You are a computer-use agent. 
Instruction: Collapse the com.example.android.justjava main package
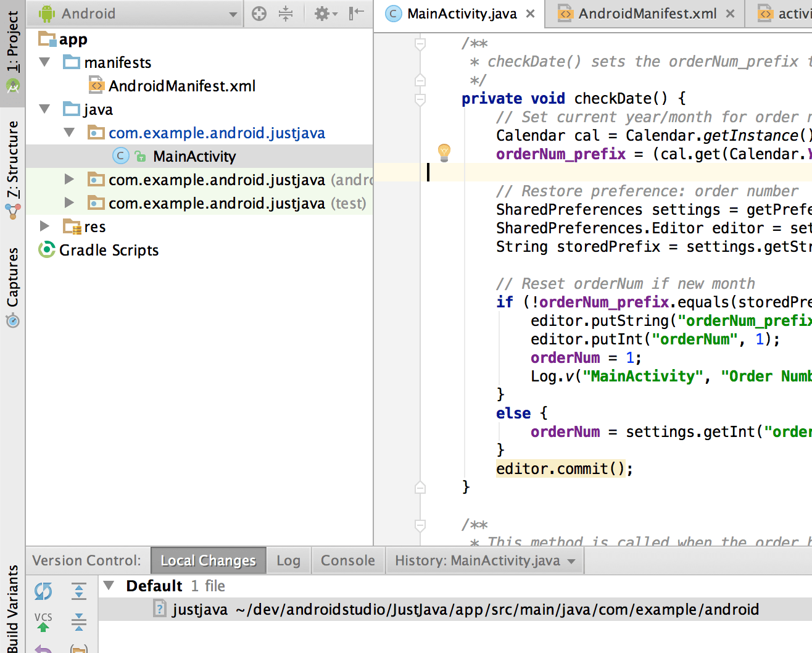click(x=69, y=132)
